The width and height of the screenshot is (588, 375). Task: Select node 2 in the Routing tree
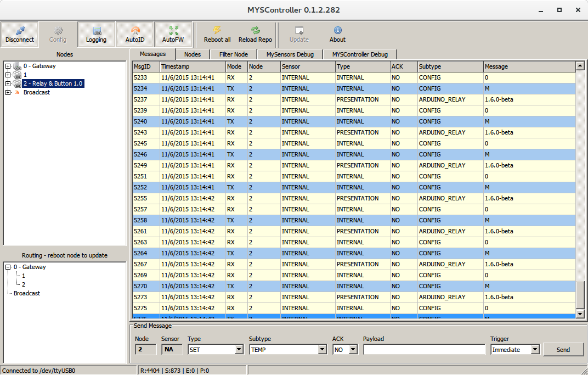click(23, 284)
